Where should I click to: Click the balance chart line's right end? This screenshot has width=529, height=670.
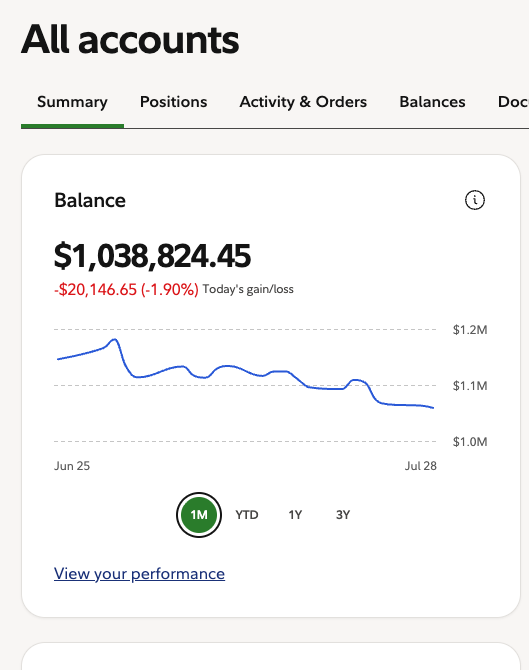click(433, 408)
